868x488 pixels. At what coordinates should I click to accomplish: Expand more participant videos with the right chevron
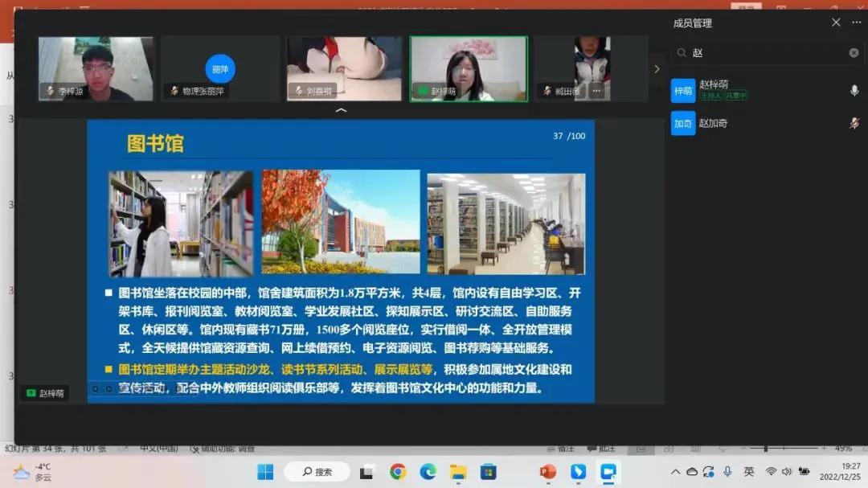tap(657, 69)
